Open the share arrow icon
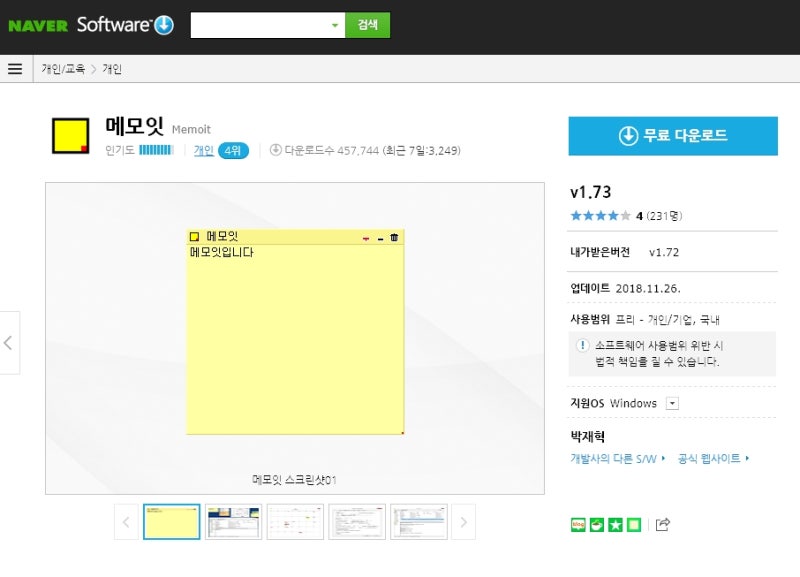 (662, 524)
